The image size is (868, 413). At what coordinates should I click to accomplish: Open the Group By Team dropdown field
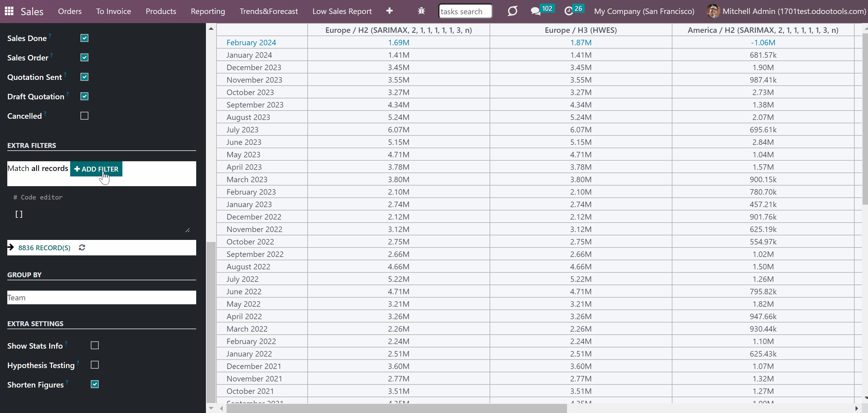tap(101, 298)
